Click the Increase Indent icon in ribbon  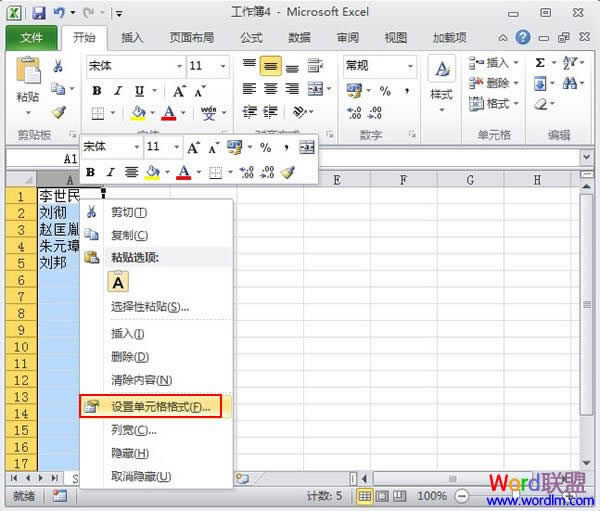pyautogui.click(x=270, y=112)
